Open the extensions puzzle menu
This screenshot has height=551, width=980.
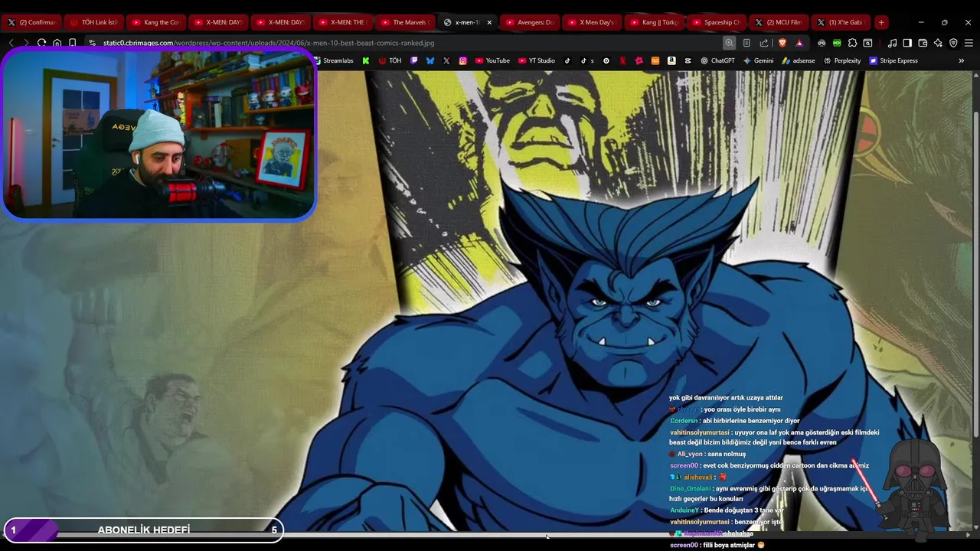pyautogui.click(x=852, y=43)
